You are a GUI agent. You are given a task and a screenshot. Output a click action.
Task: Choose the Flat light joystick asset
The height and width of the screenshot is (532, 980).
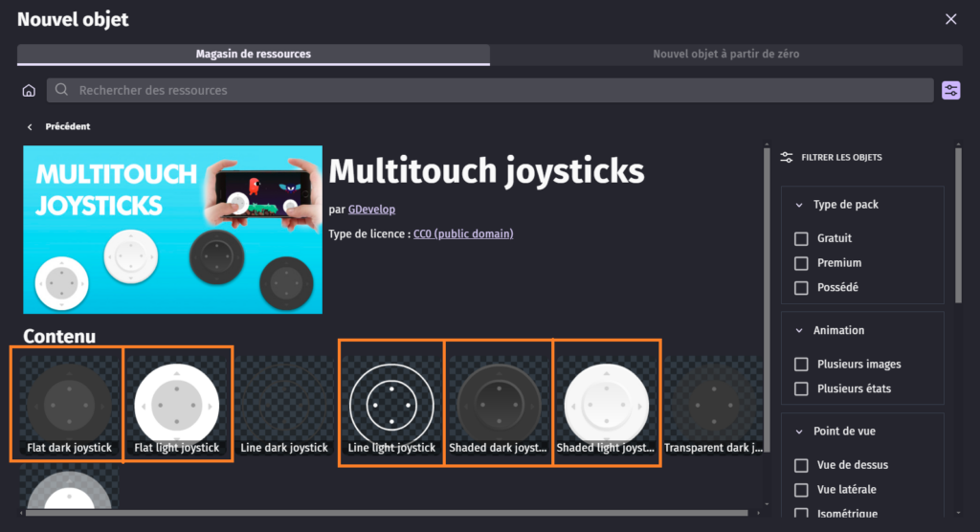178,404
